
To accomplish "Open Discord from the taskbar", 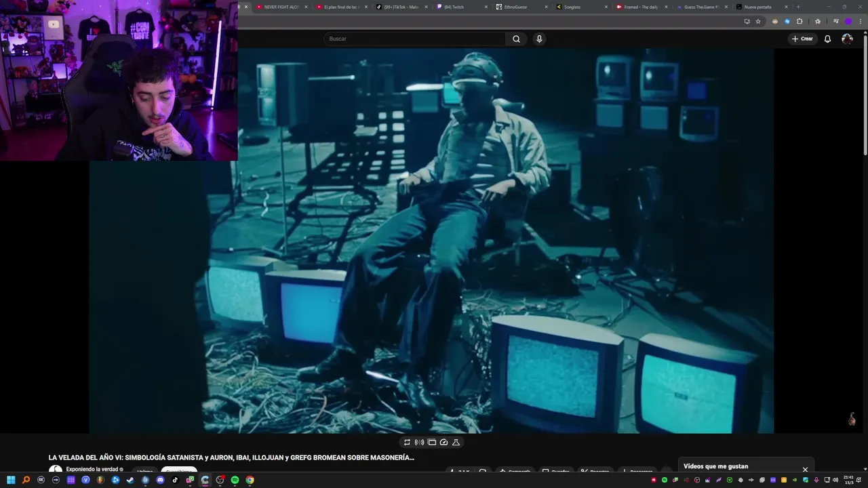I will (x=160, y=480).
